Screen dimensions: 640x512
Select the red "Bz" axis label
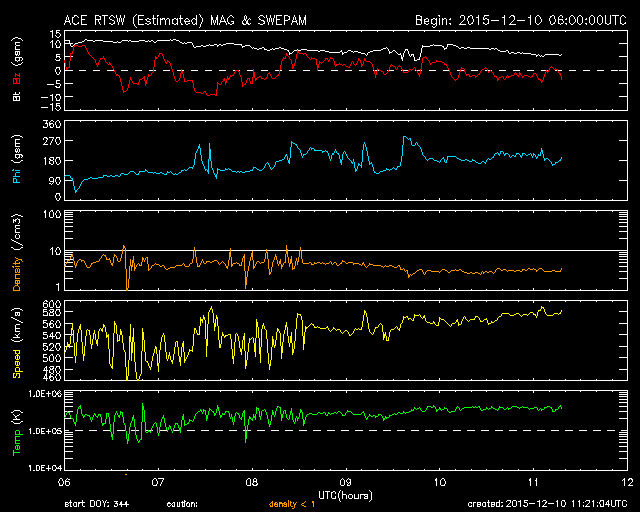[x=17, y=79]
